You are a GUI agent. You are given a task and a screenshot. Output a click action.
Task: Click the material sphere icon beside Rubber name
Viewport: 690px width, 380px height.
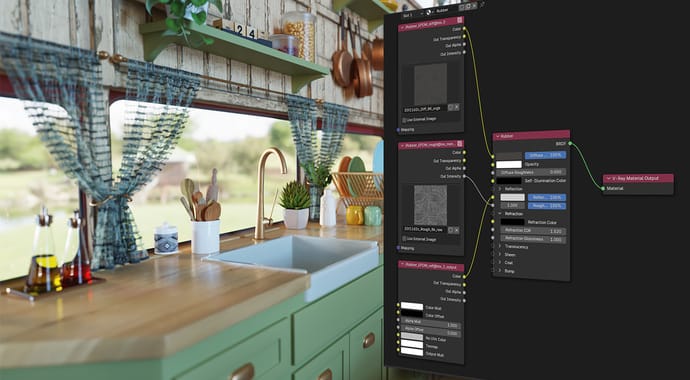[x=428, y=11]
